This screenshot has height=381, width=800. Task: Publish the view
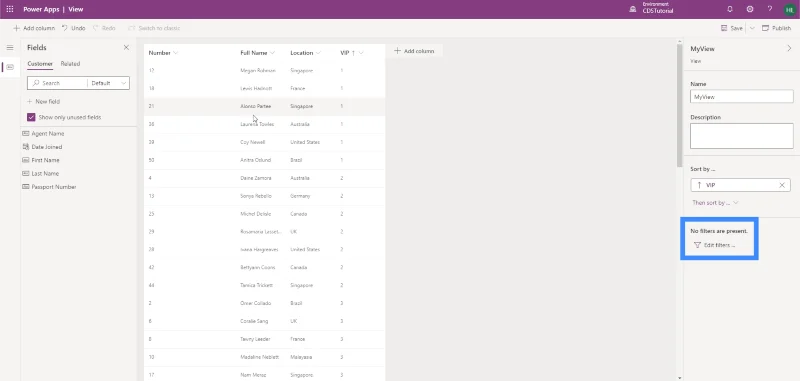pyautogui.click(x=777, y=28)
